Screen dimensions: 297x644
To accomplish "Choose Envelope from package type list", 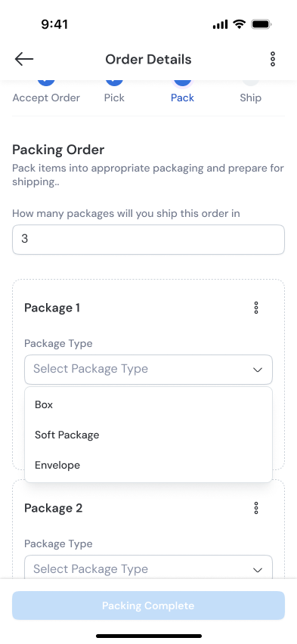I will [x=148, y=466].
